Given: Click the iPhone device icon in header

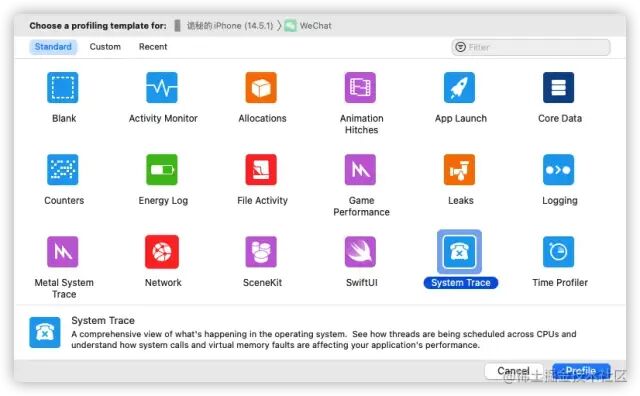Looking at the screenshot, I should [177, 26].
